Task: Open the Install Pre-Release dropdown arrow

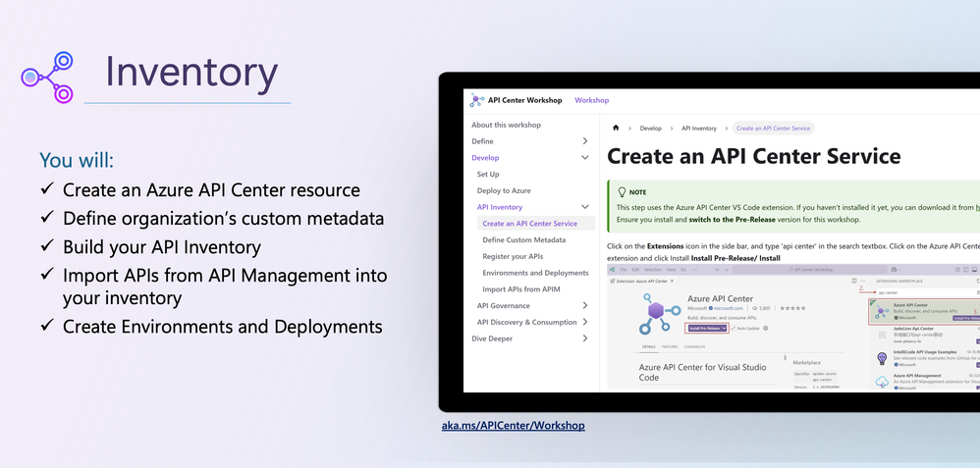Action: point(724,328)
